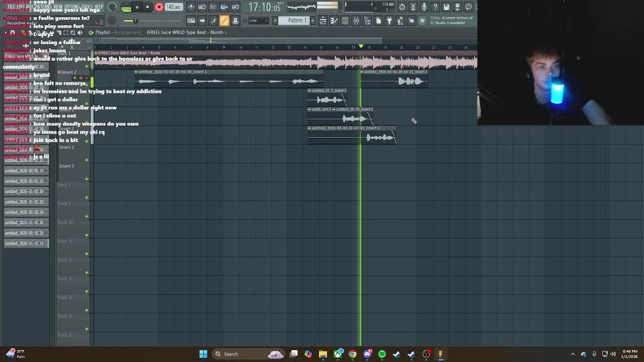This screenshot has width=644, height=362.
Task: Click the red Record button
Action: coord(159,7)
